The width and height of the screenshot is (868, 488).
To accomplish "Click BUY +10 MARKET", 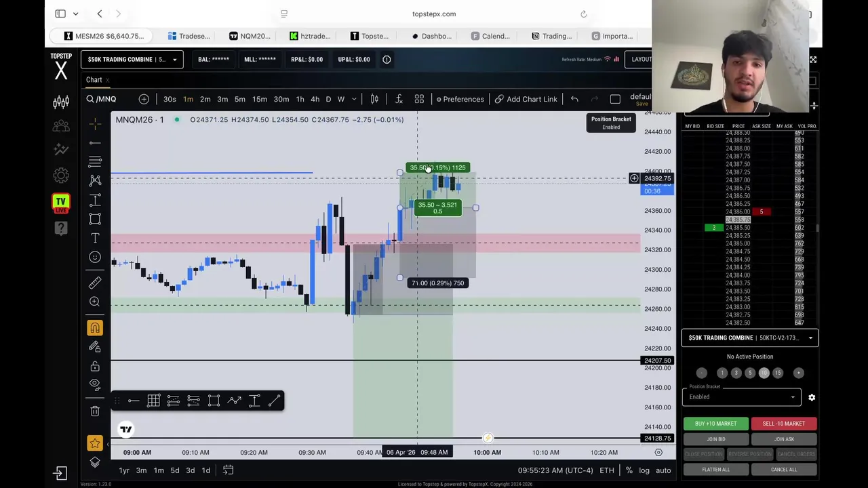I will (x=715, y=424).
